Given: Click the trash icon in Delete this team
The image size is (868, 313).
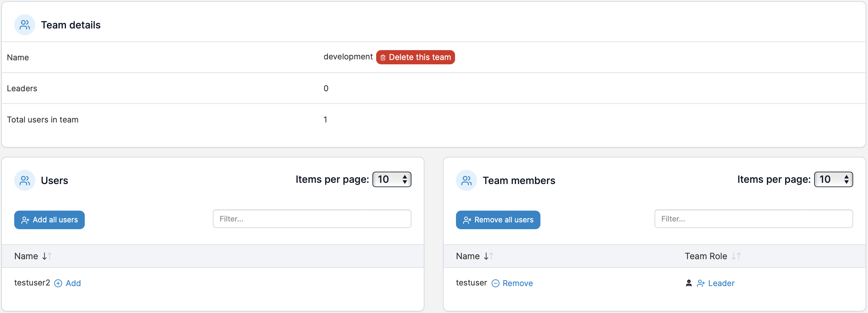Looking at the screenshot, I should [x=383, y=58].
